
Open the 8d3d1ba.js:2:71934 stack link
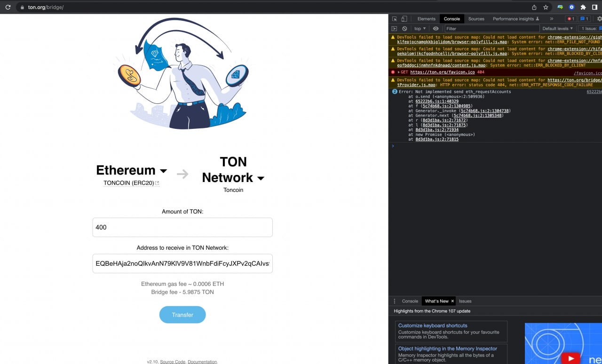pos(437,130)
